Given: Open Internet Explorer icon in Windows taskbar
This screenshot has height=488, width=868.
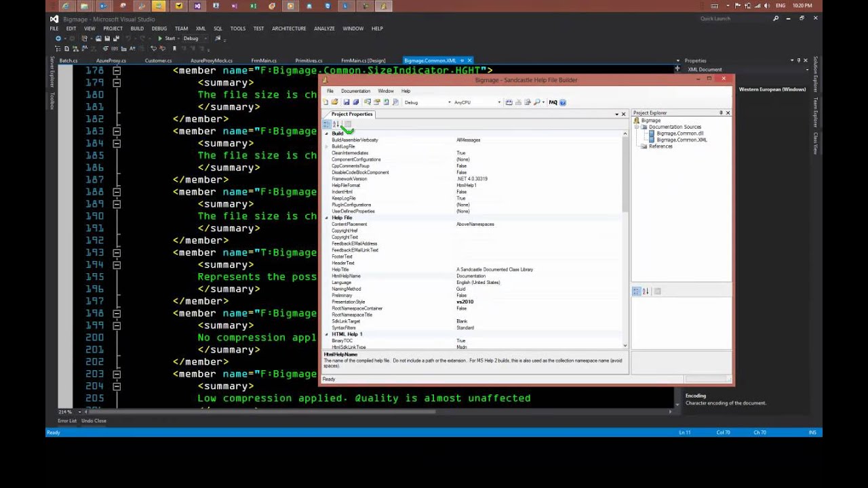Looking at the screenshot, I should tap(66, 6).
